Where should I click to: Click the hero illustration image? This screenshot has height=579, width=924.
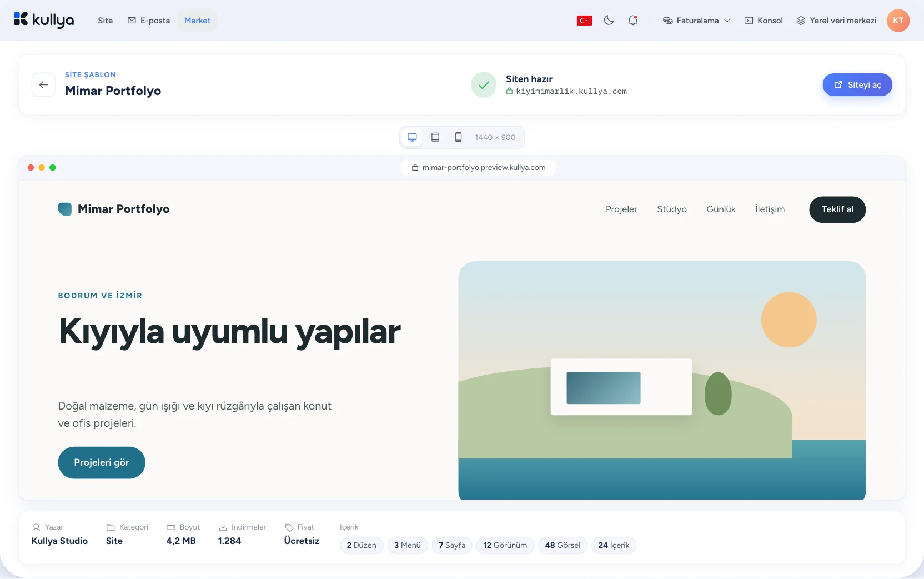662,380
